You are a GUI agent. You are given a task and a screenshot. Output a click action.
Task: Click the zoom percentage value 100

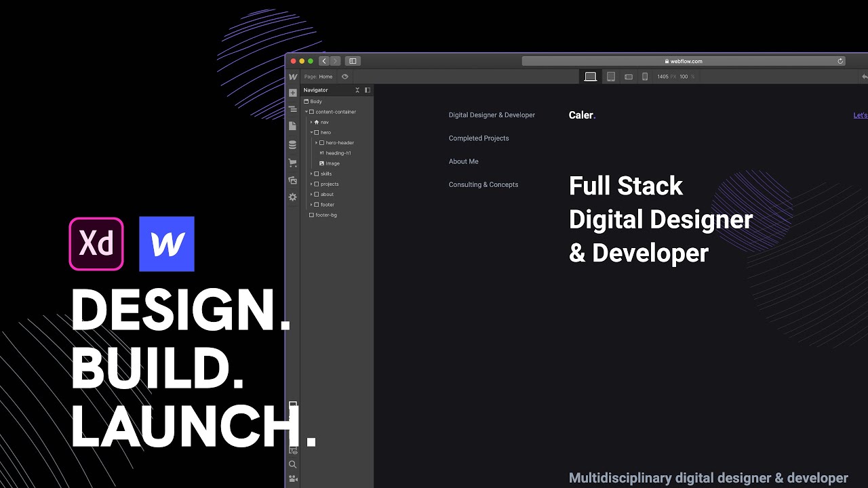click(x=684, y=77)
